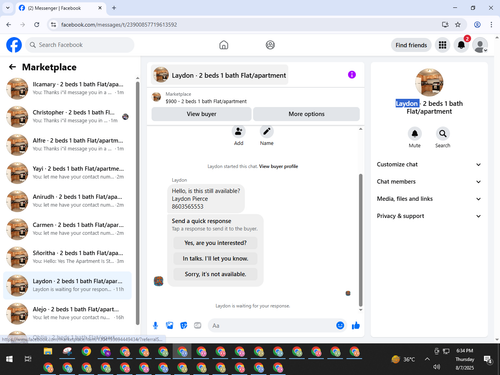Open a new browser tab
This screenshot has height=375, width=500.
pyautogui.click(x=114, y=8)
